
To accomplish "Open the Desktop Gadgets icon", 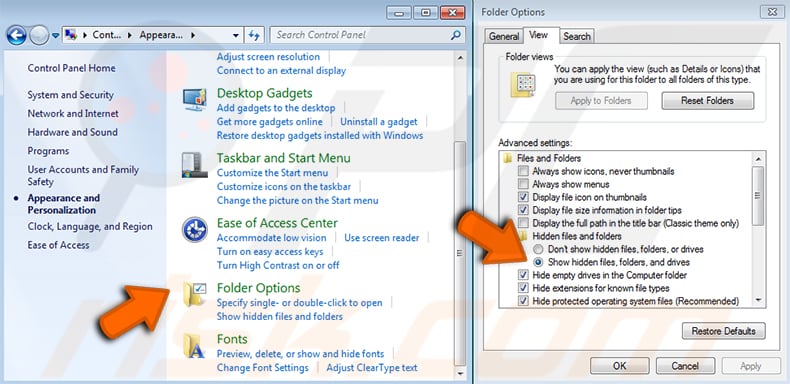I will click(x=194, y=100).
